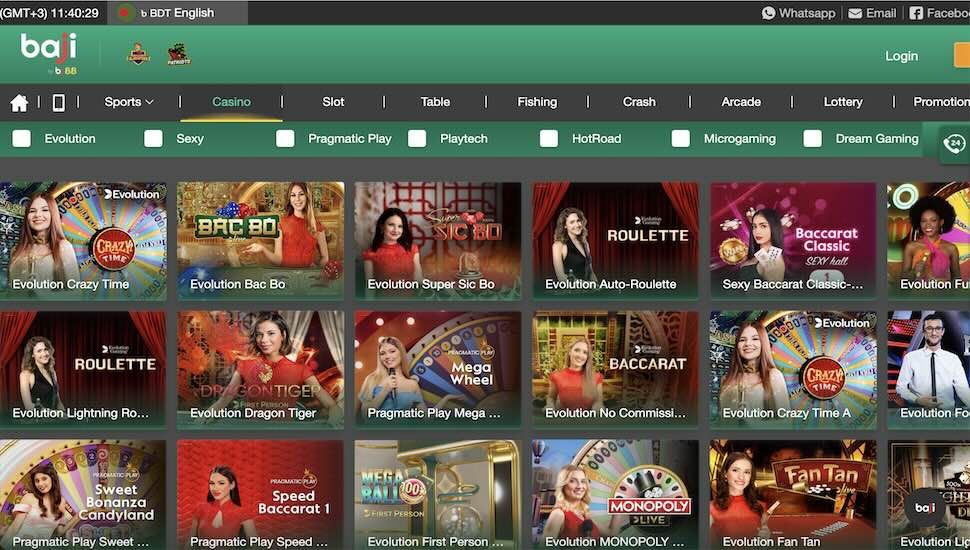Screen dimensions: 970x550
Task: Open Evolution Bac Bo game thumbnail
Action: [260, 241]
